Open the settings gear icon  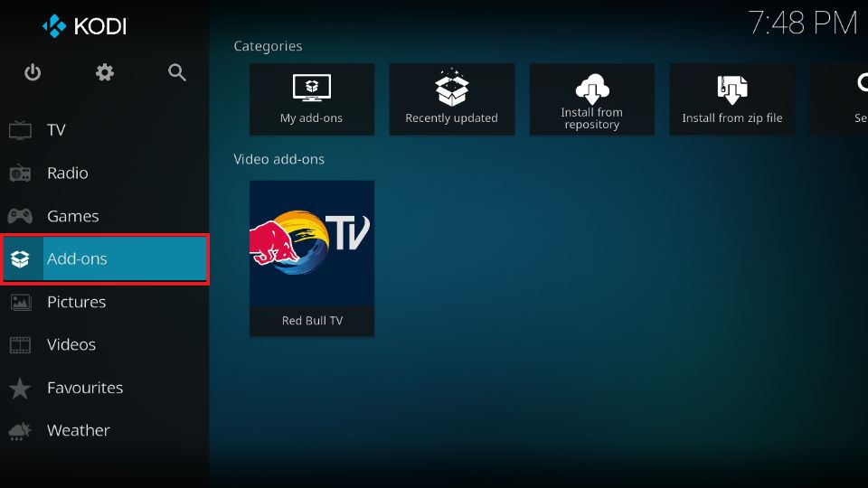point(105,72)
